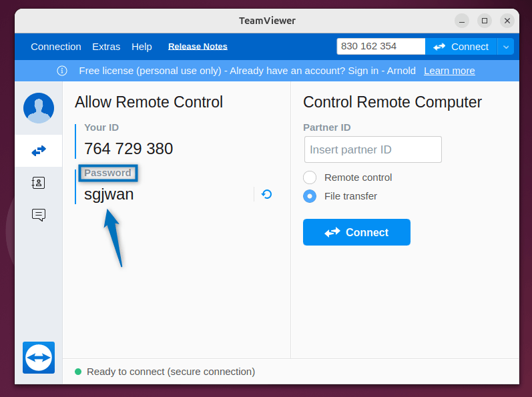Select the Remote control radio option
The height and width of the screenshot is (397, 532).
(310, 177)
